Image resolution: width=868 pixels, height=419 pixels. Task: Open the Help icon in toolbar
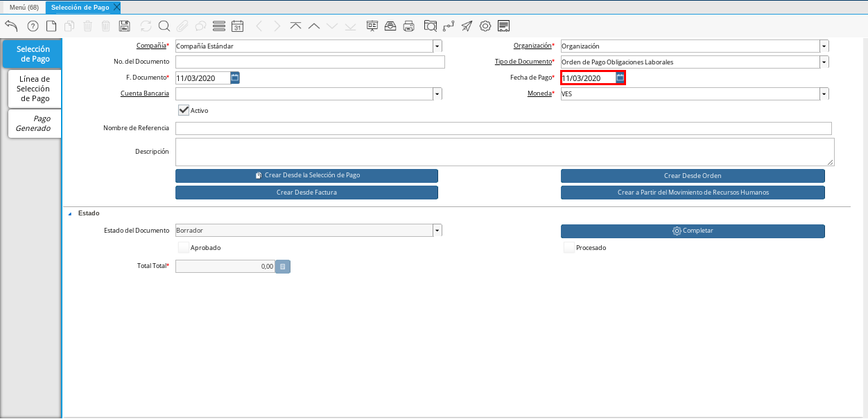(33, 26)
